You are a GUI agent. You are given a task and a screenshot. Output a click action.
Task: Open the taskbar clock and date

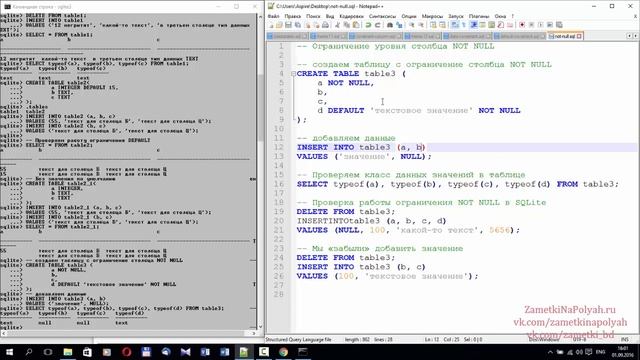point(622,352)
